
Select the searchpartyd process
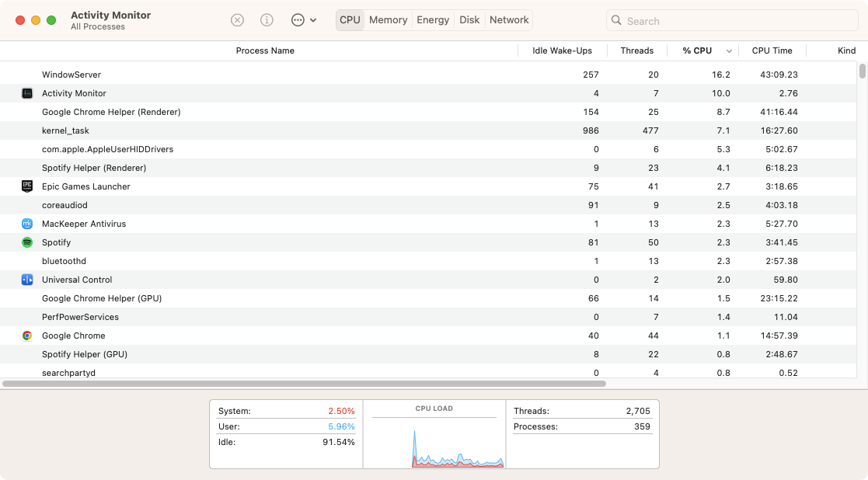tap(68, 374)
